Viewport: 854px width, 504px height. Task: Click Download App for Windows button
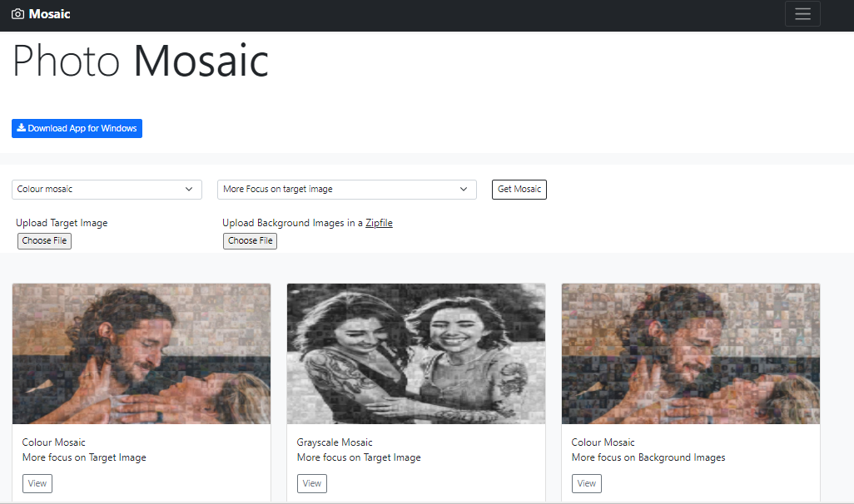[x=77, y=128]
